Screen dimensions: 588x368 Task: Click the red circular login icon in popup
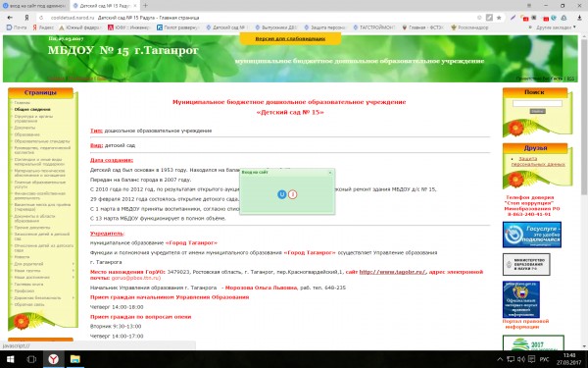point(292,194)
